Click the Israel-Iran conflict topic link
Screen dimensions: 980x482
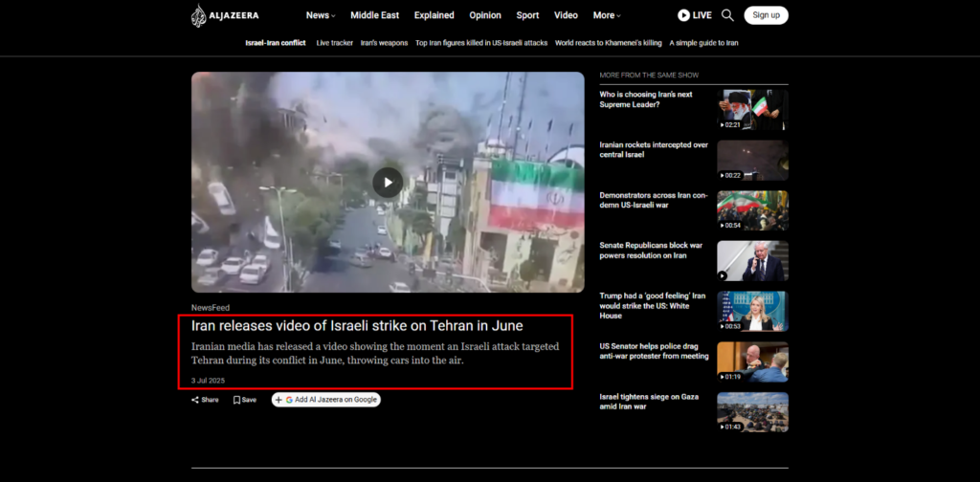(x=276, y=43)
